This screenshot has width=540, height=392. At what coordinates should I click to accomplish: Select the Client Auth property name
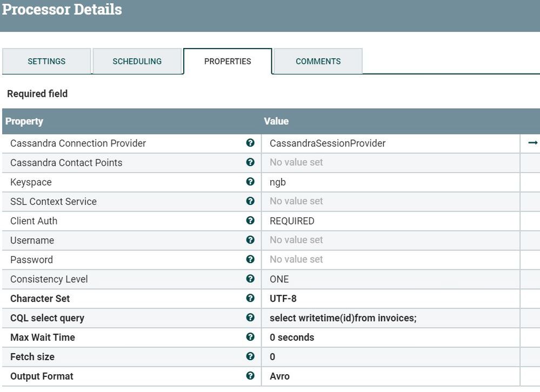coord(34,221)
